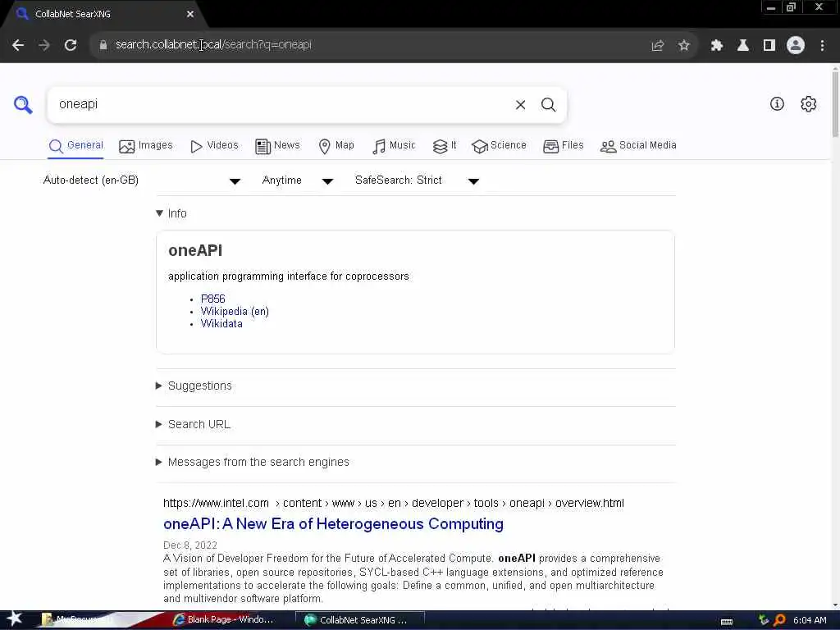Switch to the IT tab
840x630 pixels.
(x=445, y=146)
